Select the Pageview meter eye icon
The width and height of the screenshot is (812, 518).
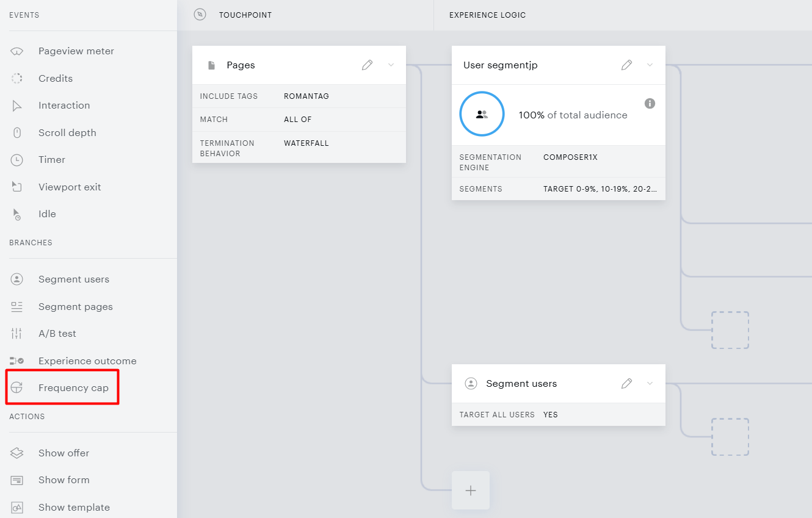pyautogui.click(x=17, y=51)
